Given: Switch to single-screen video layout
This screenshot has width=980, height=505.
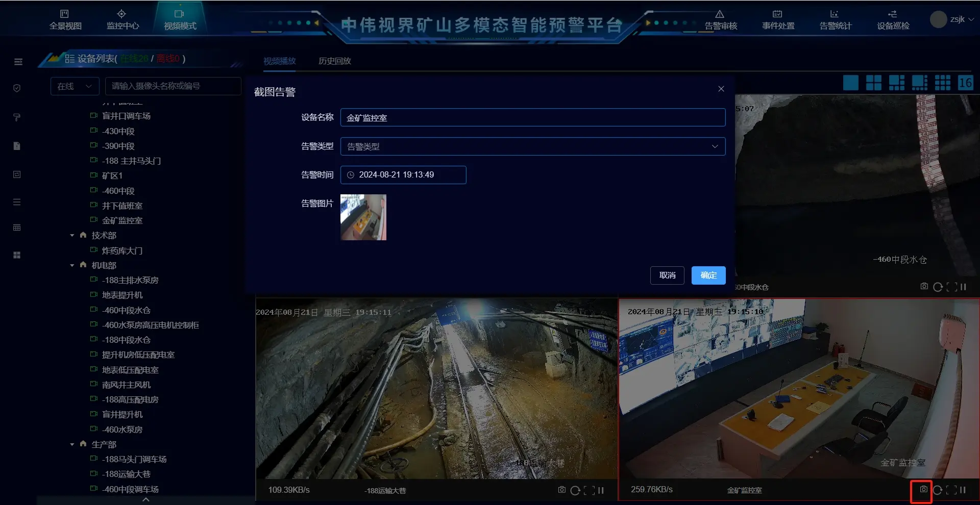Looking at the screenshot, I should 850,83.
